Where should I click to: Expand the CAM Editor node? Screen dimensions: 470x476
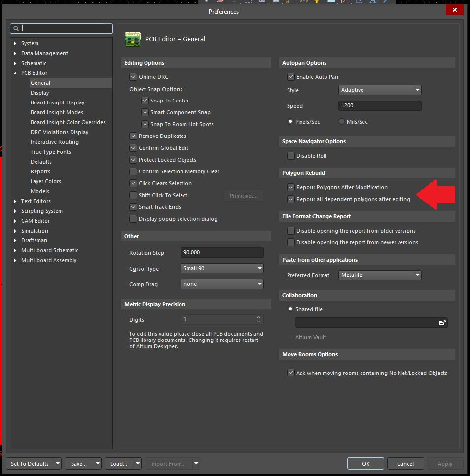click(15, 221)
